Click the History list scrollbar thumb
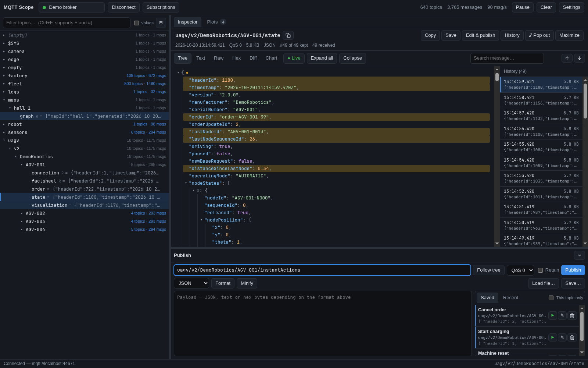The image size is (588, 368). tap(585, 101)
